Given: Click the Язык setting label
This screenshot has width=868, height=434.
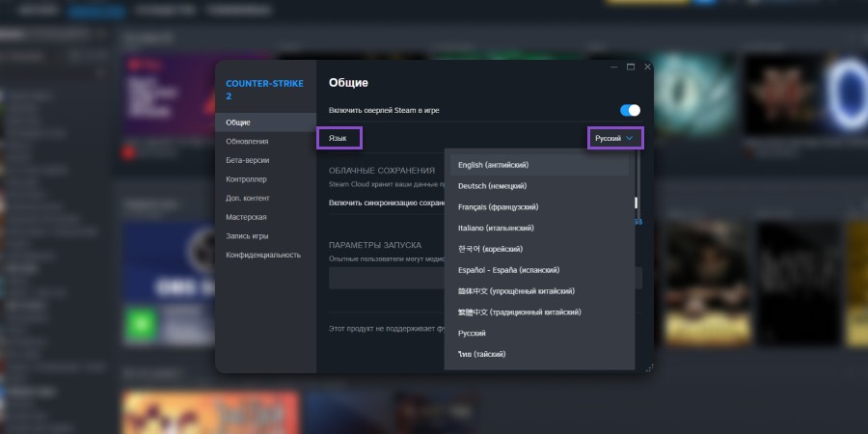Looking at the screenshot, I should click(x=338, y=138).
